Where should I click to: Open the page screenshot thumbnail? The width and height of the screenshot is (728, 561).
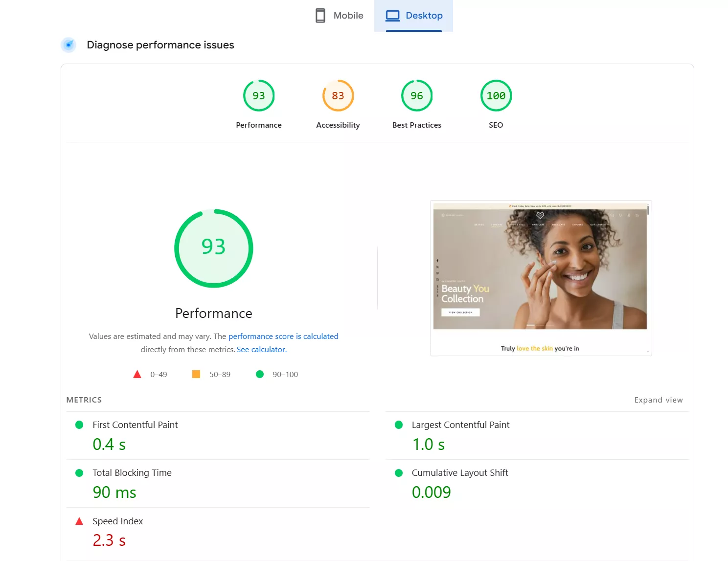point(541,278)
